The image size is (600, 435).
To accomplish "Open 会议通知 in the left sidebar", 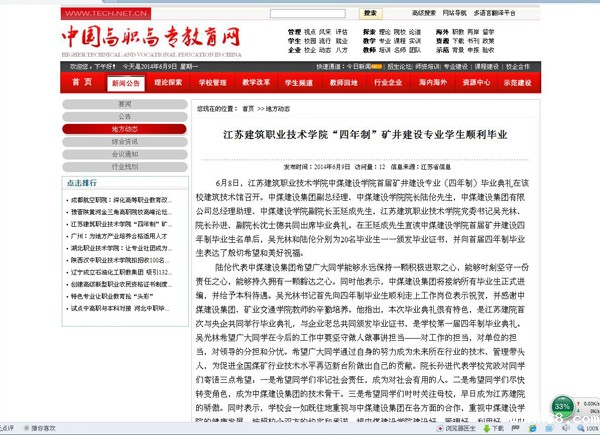I will pyautogui.click(x=125, y=154).
